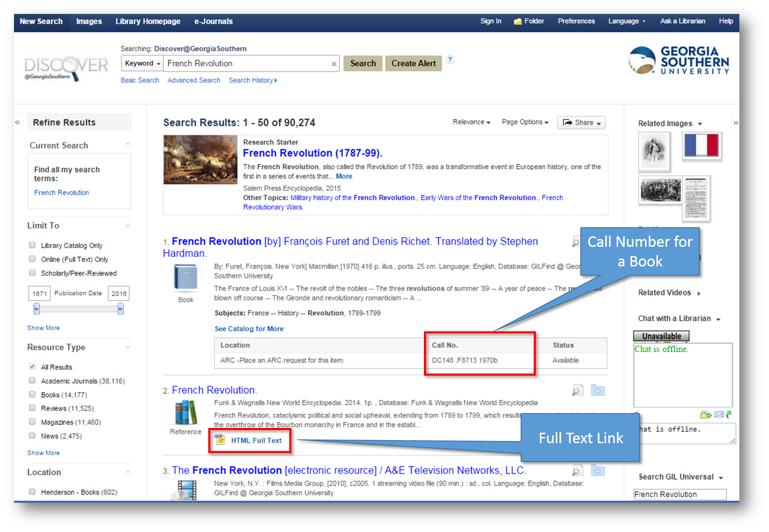
Task: Click the Create Alert button
Action: [413, 64]
